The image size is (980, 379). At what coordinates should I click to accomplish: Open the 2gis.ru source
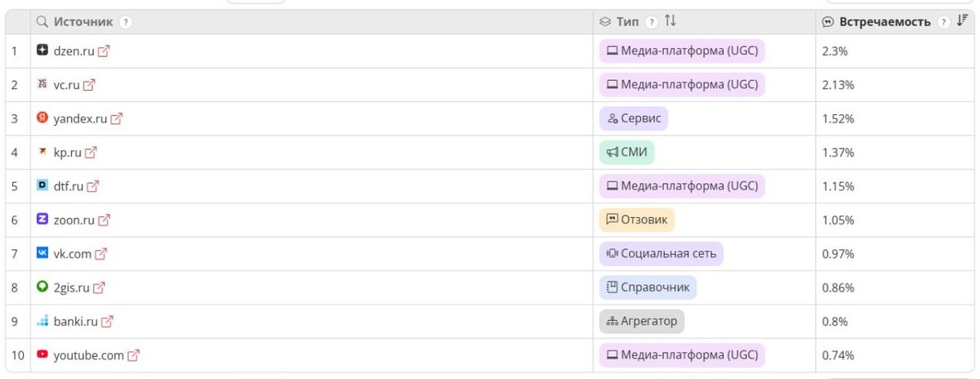pyautogui.click(x=71, y=288)
